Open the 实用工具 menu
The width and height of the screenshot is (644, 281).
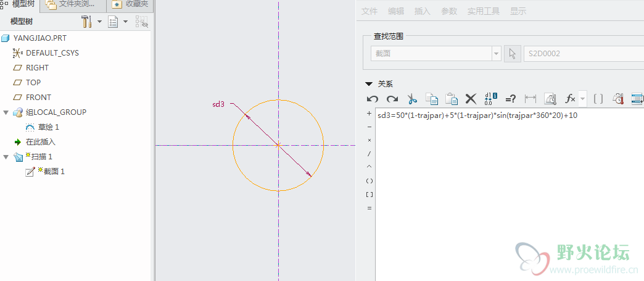click(484, 12)
